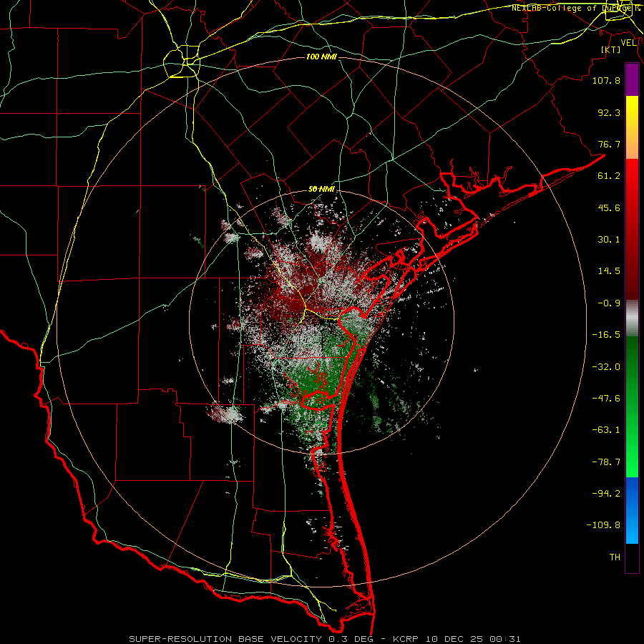This screenshot has height=644, width=644.
Task: Click the -0.9 velocity scale value
Action: tap(609, 303)
